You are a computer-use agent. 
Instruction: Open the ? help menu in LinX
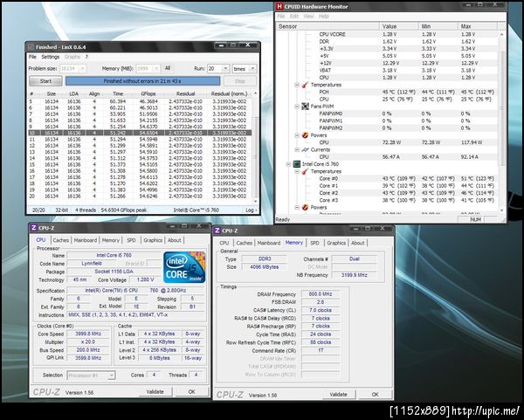86,57
